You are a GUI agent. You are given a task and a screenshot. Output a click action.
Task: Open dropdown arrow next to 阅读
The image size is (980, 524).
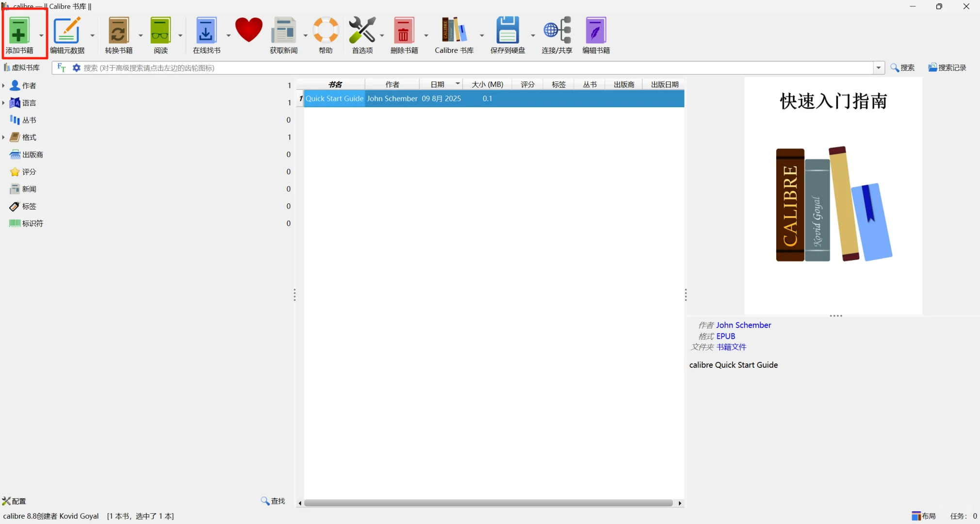tap(180, 35)
